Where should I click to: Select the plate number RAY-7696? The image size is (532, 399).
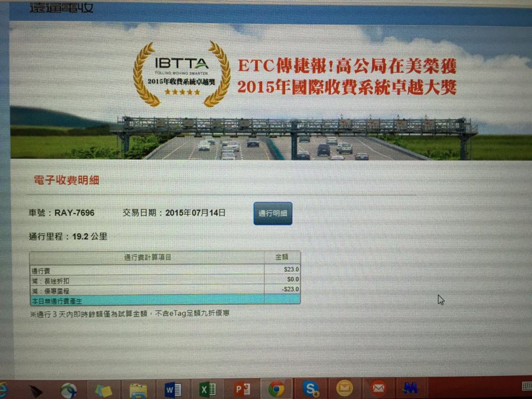[74, 213]
